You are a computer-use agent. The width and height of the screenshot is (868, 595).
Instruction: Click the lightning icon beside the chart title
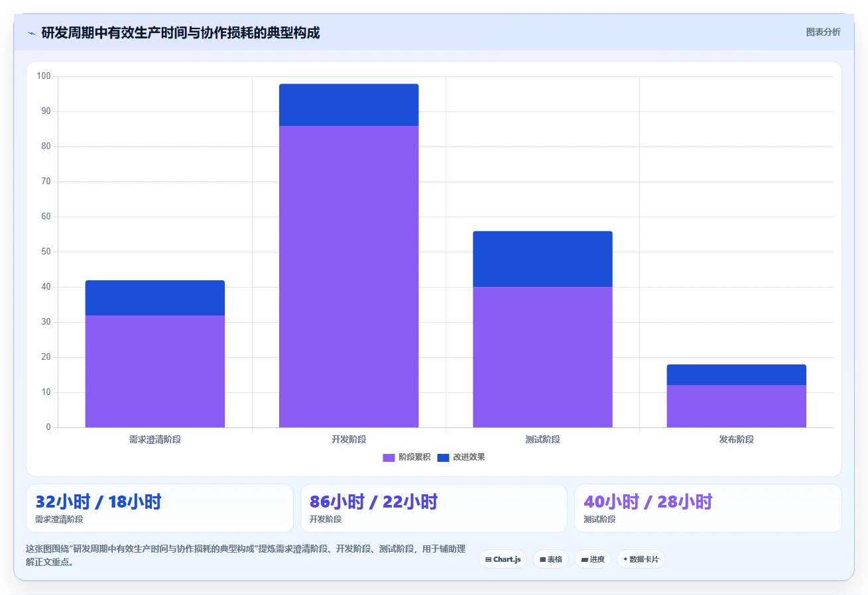[x=32, y=33]
